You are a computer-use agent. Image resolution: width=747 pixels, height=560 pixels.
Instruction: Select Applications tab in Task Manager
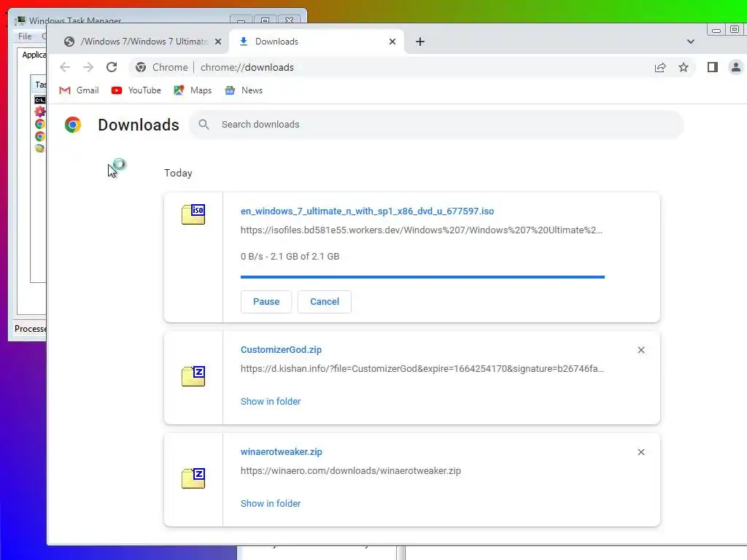coord(34,55)
